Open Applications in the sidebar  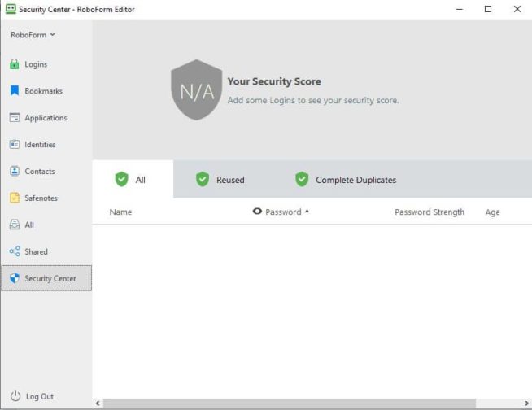pyautogui.click(x=46, y=118)
